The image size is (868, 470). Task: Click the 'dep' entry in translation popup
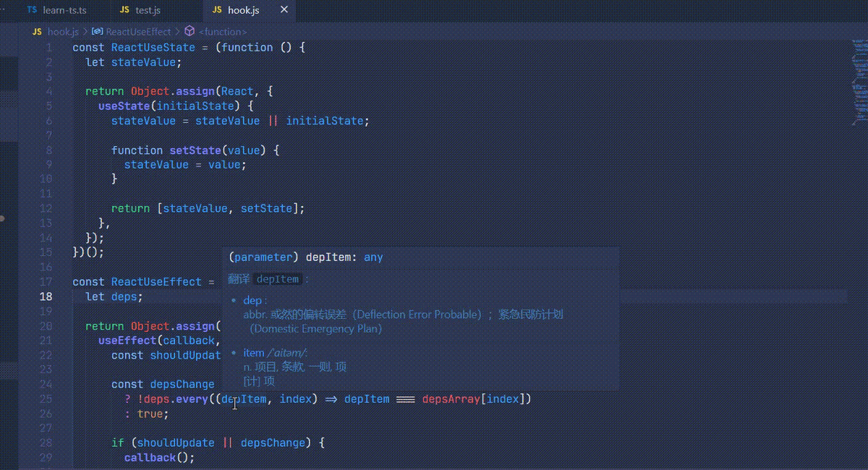252,300
